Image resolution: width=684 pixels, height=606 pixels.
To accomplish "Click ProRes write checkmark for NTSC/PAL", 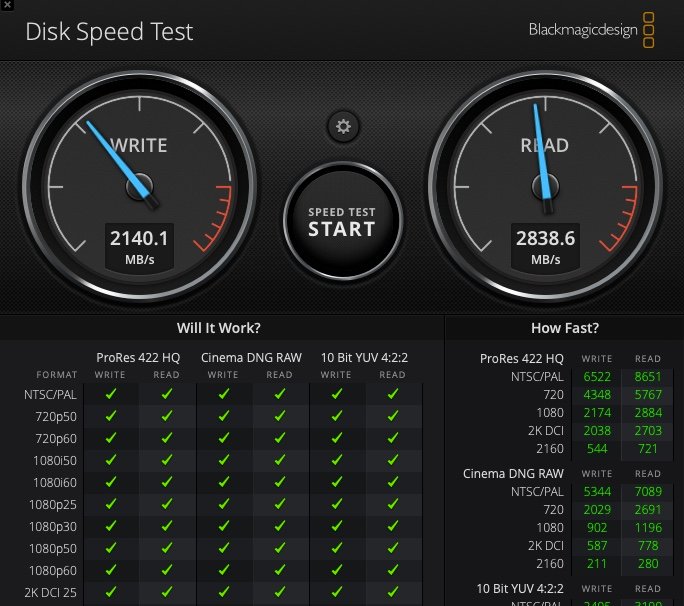I will [x=111, y=394].
